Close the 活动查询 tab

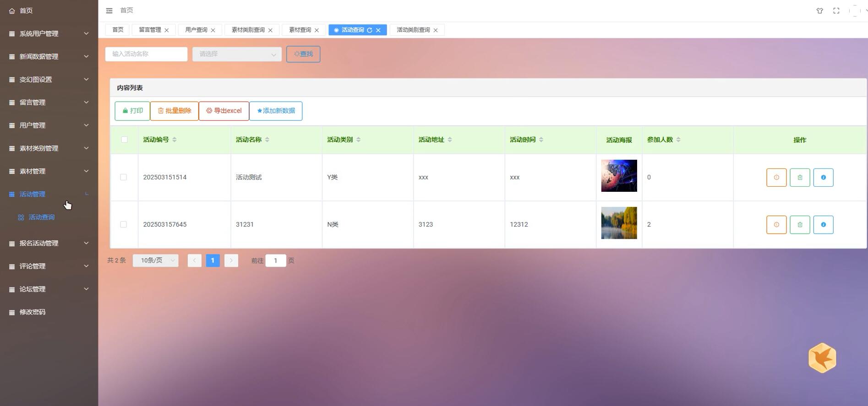(x=378, y=30)
